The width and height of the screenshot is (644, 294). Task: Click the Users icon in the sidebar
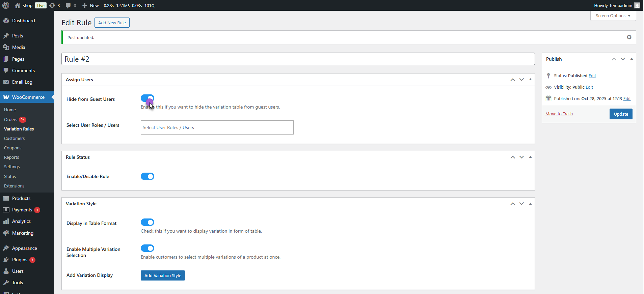click(6, 271)
